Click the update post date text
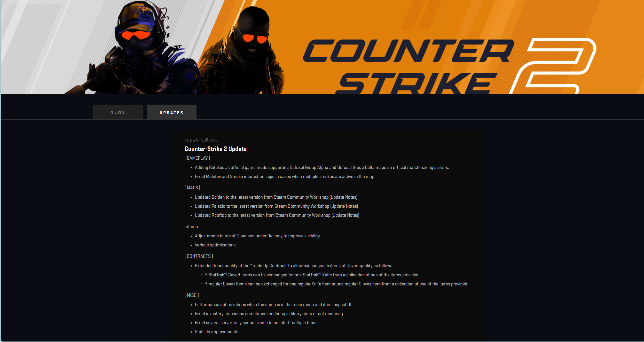This screenshot has width=644, height=342. tap(201, 140)
